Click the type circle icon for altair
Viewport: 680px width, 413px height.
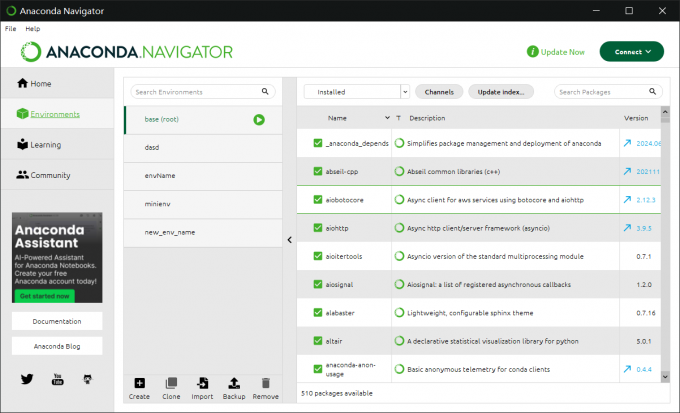399,341
